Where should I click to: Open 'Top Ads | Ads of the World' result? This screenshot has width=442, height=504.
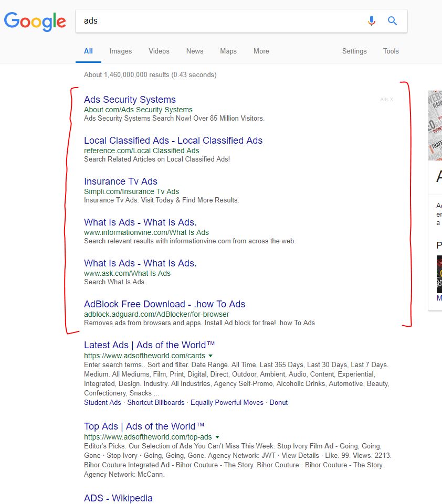click(144, 426)
